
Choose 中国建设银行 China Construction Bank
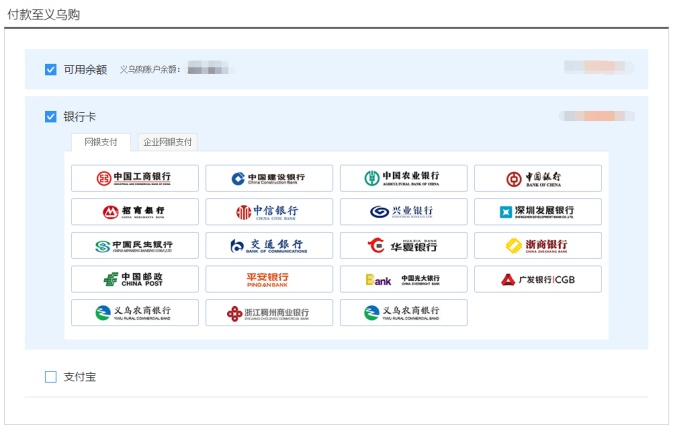269,178
